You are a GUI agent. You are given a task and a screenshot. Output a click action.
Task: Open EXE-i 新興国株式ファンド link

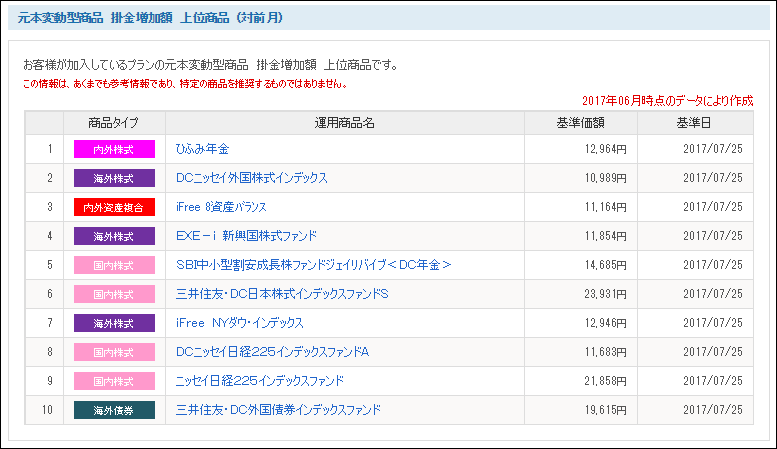[x=246, y=236]
